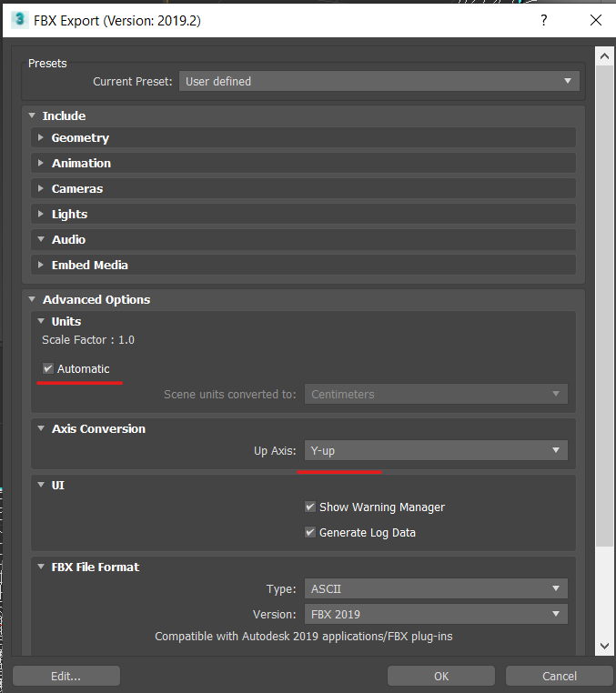
Task: Open the Up Axis dropdown
Action: click(436, 451)
